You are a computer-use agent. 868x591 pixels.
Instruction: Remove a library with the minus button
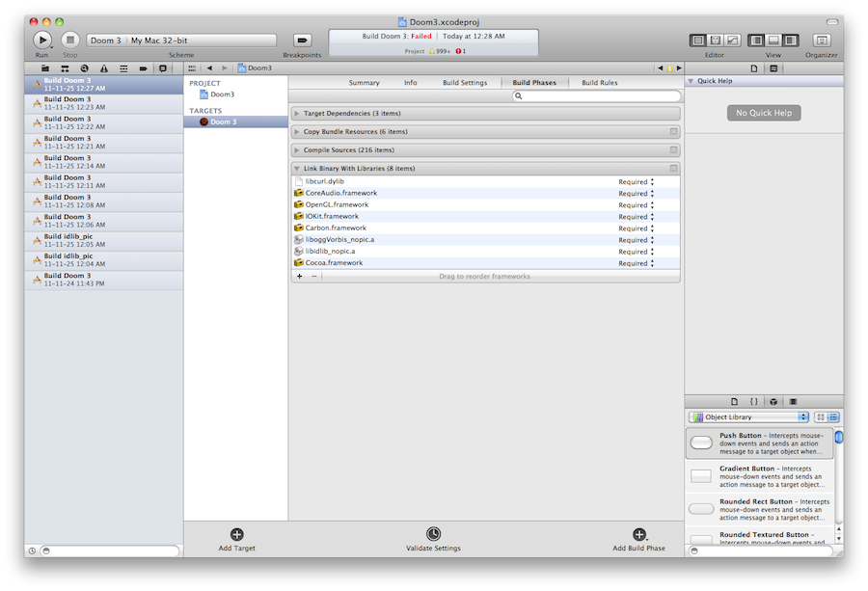(x=313, y=276)
